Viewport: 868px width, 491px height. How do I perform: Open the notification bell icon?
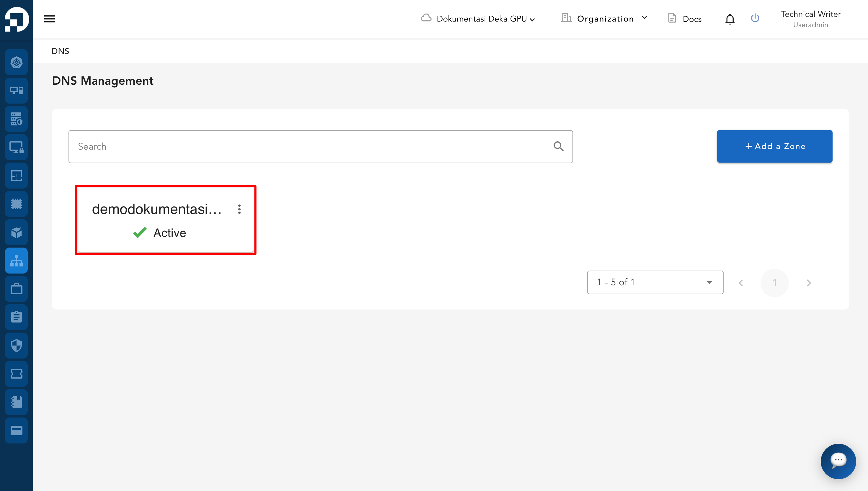click(x=730, y=19)
